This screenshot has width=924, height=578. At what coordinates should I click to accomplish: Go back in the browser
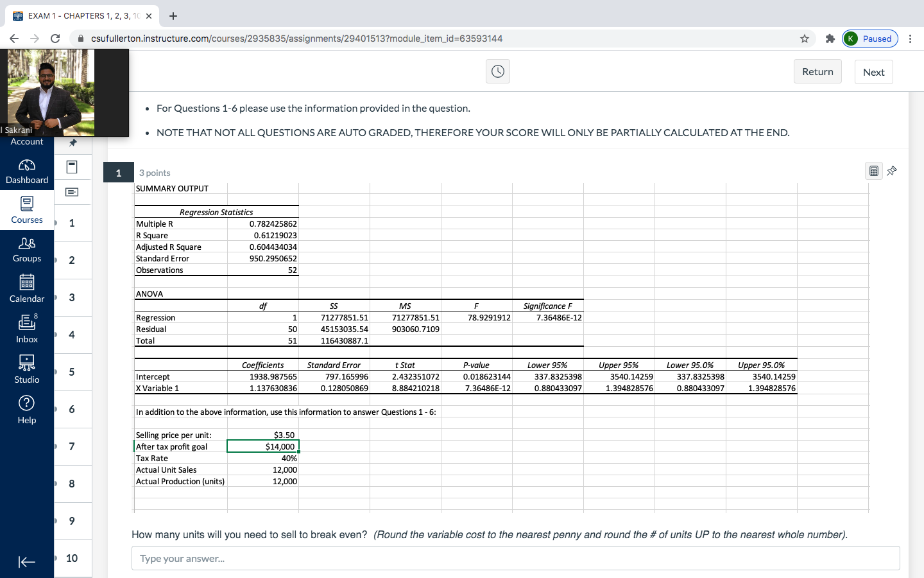click(x=14, y=39)
